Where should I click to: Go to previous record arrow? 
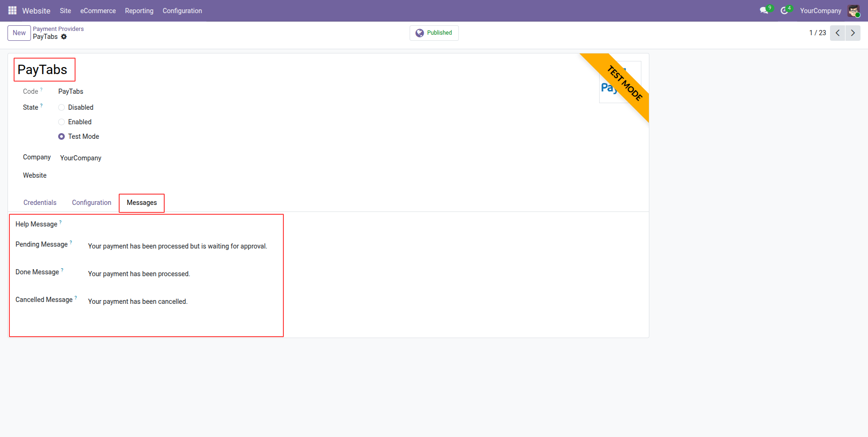click(x=838, y=33)
